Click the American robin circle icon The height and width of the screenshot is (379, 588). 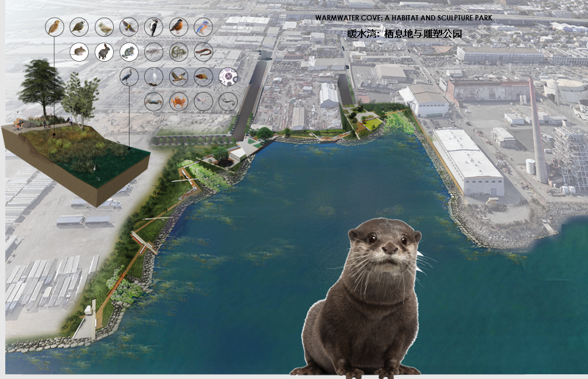178,27
